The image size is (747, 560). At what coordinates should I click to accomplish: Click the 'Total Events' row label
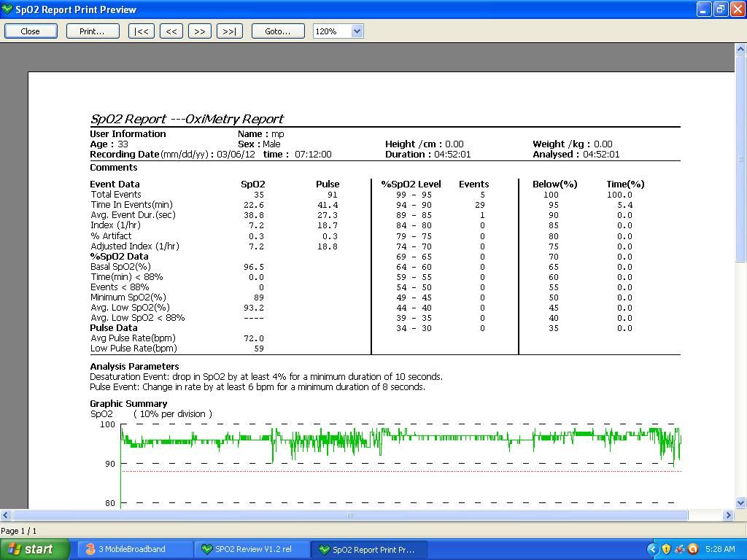(116, 194)
